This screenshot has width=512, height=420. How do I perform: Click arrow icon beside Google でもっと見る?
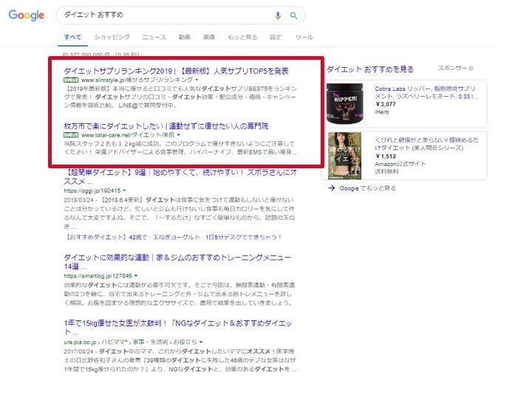pyautogui.click(x=332, y=188)
